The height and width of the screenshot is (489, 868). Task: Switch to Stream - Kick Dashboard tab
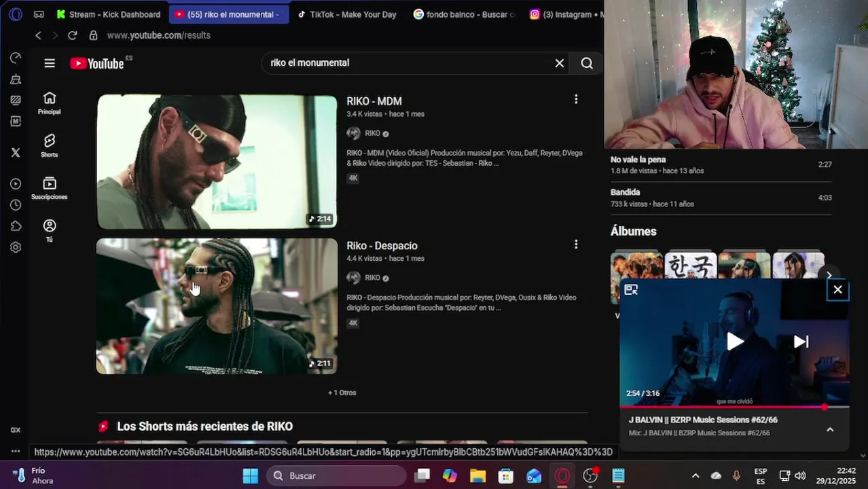108,14
